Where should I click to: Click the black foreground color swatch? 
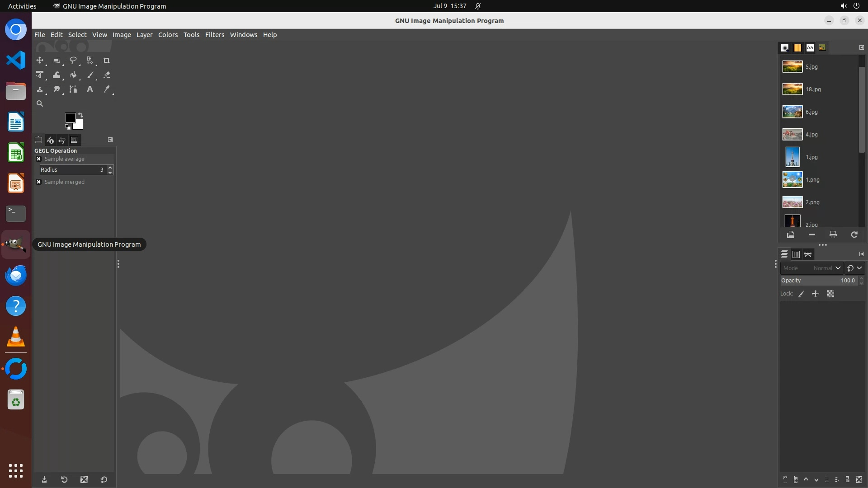point(70,117)
